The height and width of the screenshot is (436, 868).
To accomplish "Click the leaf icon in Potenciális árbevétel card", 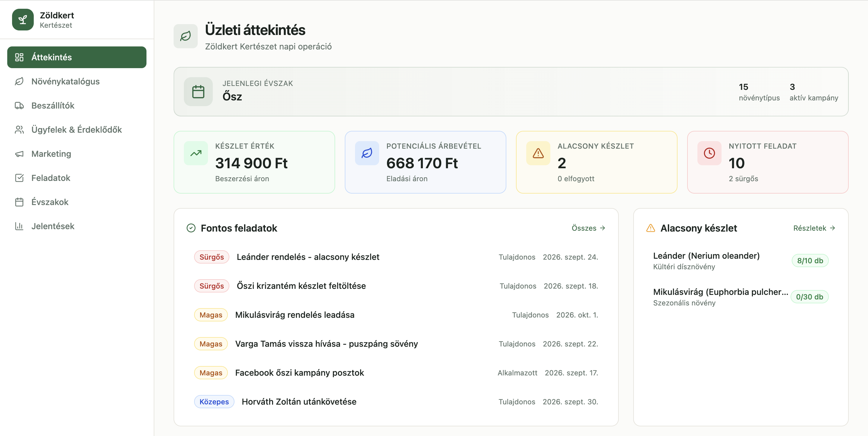I will point(367,153).
